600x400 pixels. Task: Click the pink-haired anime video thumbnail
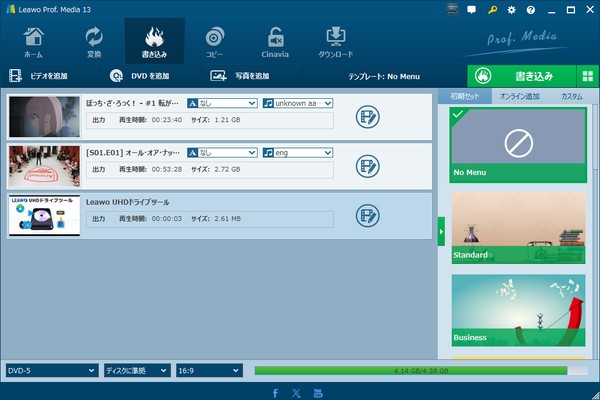point(44,117)
